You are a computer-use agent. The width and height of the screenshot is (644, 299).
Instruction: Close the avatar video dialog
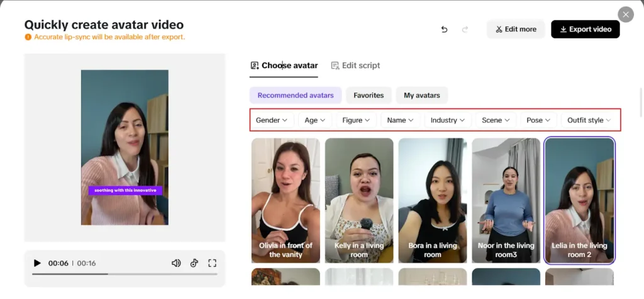pos(626,14)
